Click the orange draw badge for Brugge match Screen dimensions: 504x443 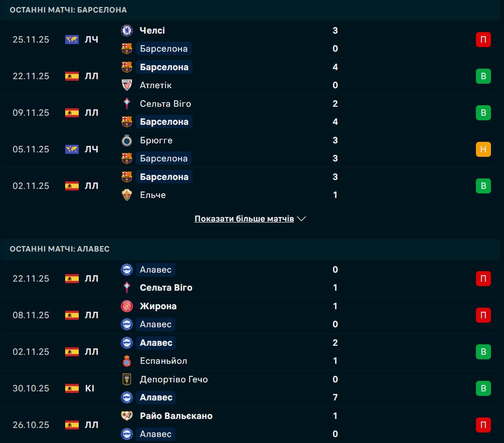483,149
